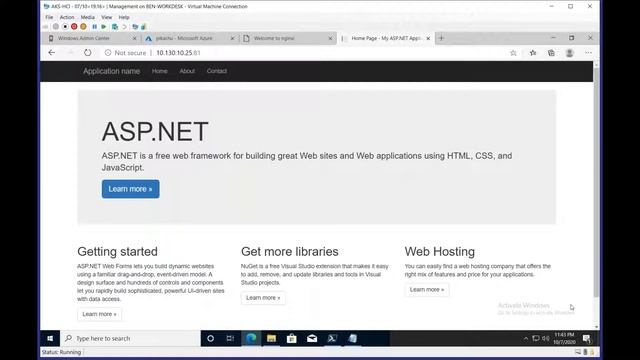Click the green Reset VM icon
The width and height of the screenshot is (640, 360).
tap(104, 27)
